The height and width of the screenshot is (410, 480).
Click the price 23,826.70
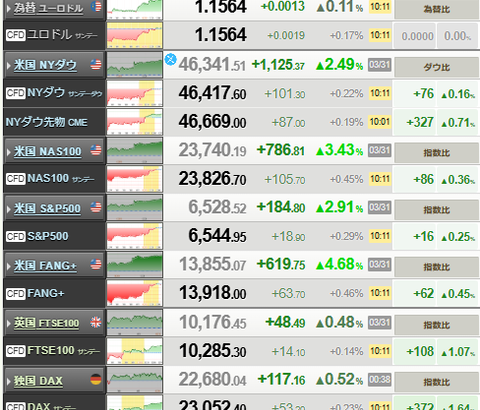pyautogui.click(x=212, y=179)
